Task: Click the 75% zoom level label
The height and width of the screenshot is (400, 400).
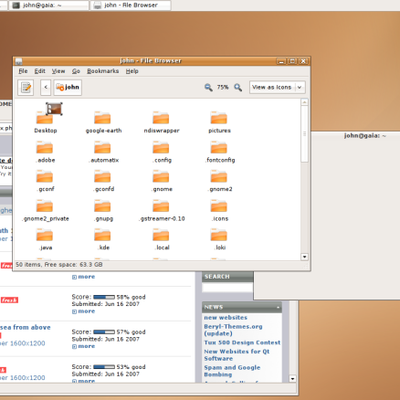Action: pyautogui.click(x=223, y=87)
